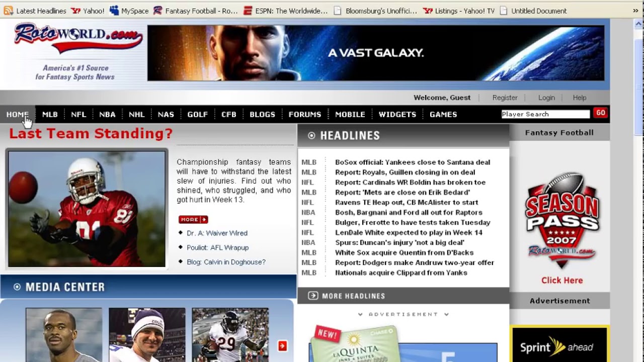The height and width of the screenshot is (362, 644).
Task: Open Dodgers make Andruw offer headline
Action: [415, 262]
